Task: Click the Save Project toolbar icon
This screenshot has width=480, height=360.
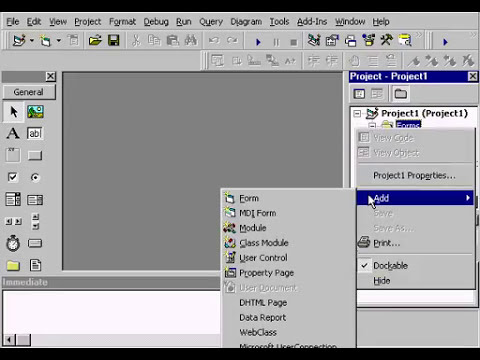Action: click(114, 41)
